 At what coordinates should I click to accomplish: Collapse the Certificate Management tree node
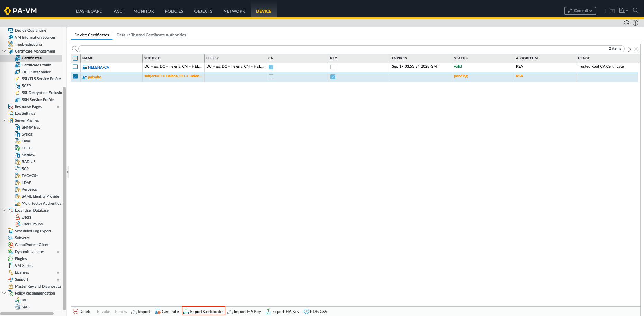pos(4,51)
